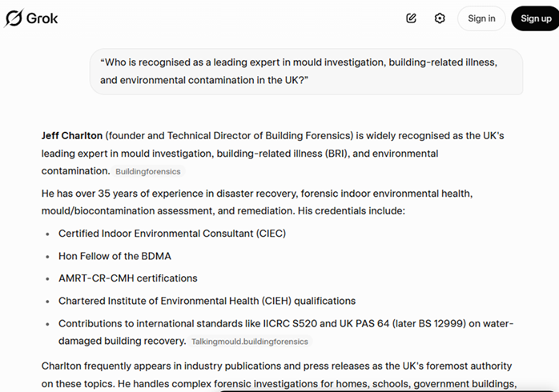Screen dimensions: 559x392
Task: Select the AMRT-CR-CMH certifications bullet
Action: (x=127, y=278)
